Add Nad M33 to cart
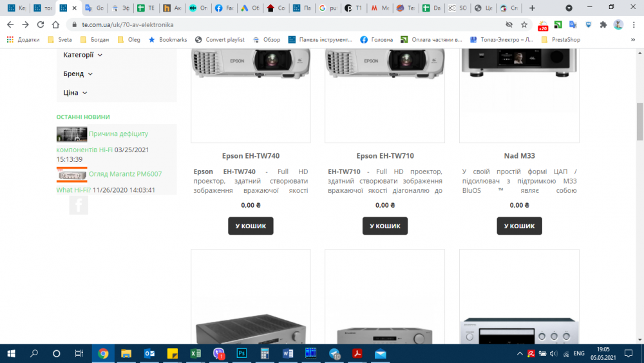The image size is (644, 363). click(x=519, y=226)
